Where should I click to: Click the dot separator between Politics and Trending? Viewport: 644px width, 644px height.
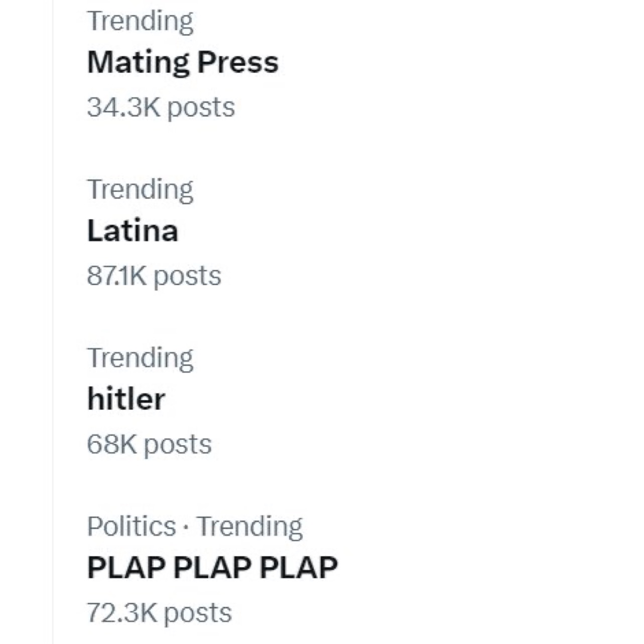pyautogui.click(x=186, y=527)
